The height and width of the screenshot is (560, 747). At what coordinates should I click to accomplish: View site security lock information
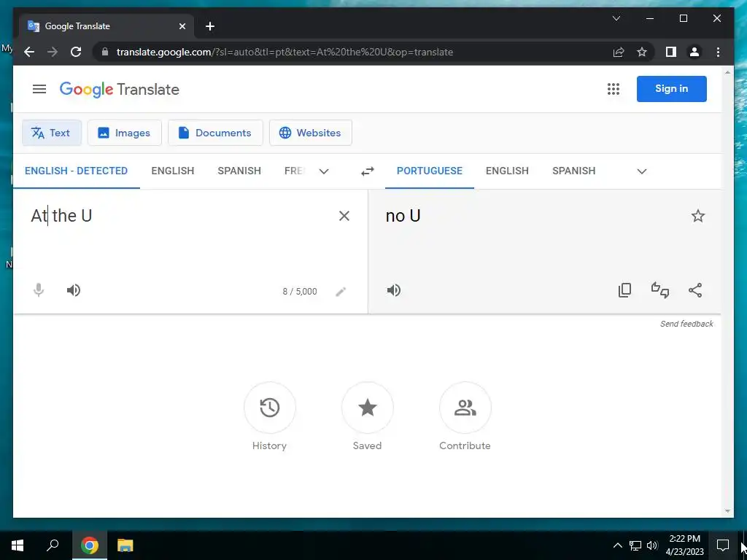tap(105, 52)
